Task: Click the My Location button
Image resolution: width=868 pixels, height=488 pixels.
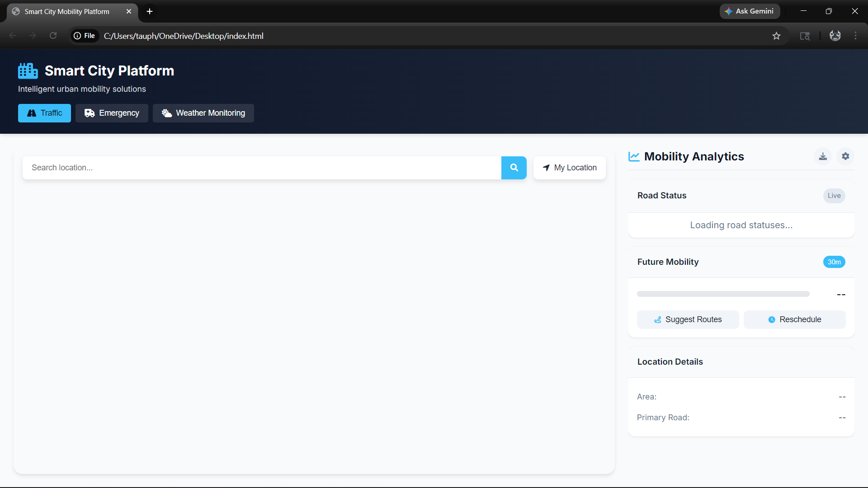Action: click(x=569, y=168)
